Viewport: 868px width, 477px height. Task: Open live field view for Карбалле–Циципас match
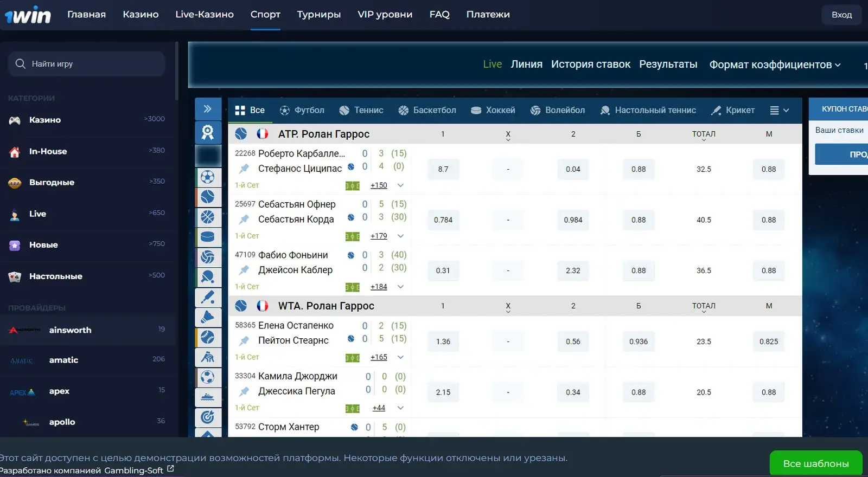(x=353, y=186)
